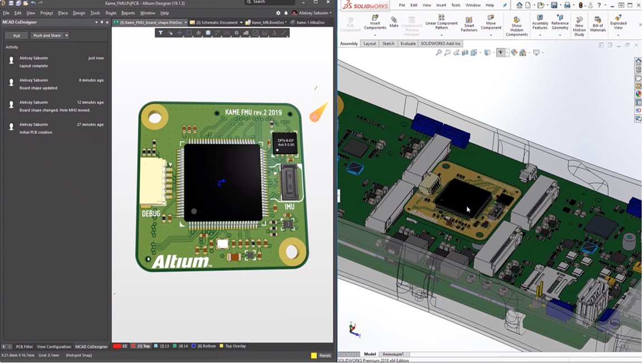Select the Smart Fasteners tool
This screenshot has height=363, width=644.
point(469,23)
